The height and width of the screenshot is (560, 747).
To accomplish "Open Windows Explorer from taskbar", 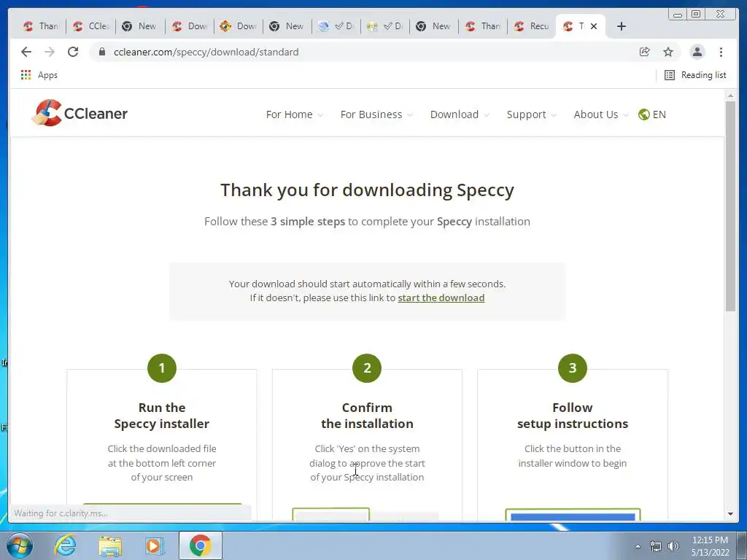I will (110, 545).
